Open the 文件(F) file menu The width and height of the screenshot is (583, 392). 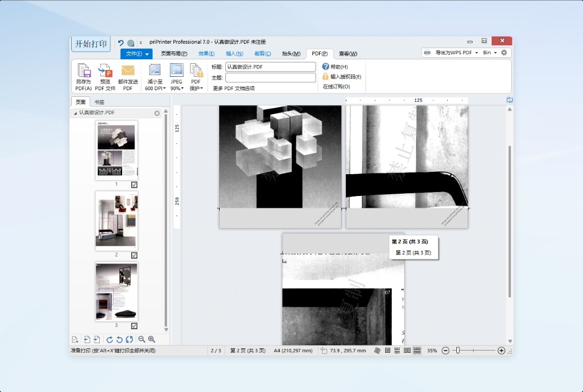(136, 54)
